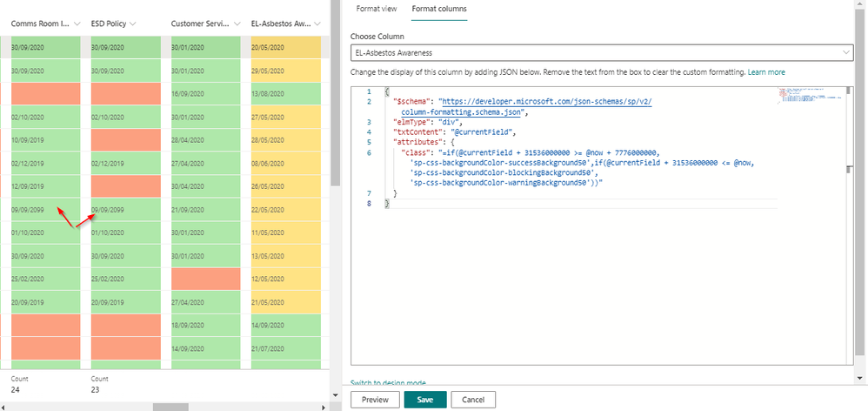
Task: Select the 20/05/2020 EL-Asbestos cell
Action: coord(285,48)
